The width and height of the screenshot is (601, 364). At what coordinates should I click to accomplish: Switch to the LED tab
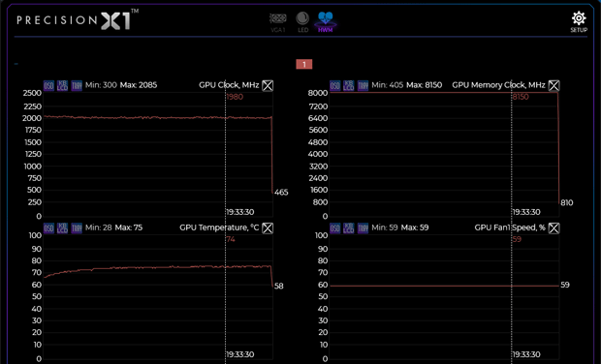tap(302, 22)
